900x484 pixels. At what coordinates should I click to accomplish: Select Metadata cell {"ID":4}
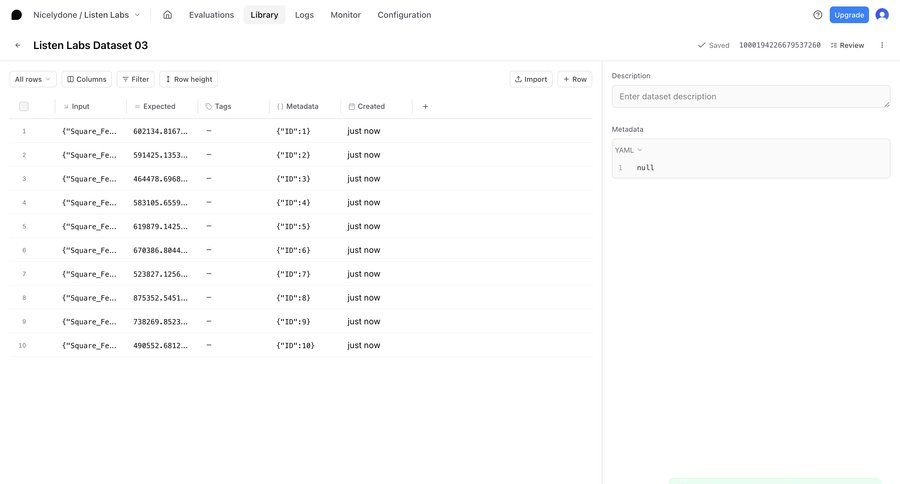[293, 203]
